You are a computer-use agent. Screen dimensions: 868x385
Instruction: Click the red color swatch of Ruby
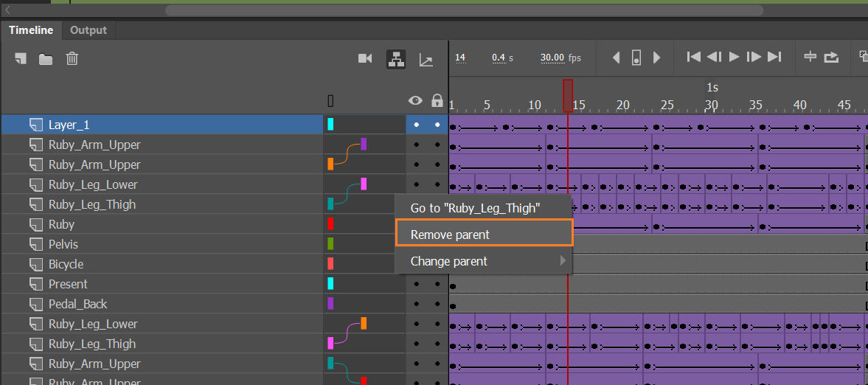330,223
